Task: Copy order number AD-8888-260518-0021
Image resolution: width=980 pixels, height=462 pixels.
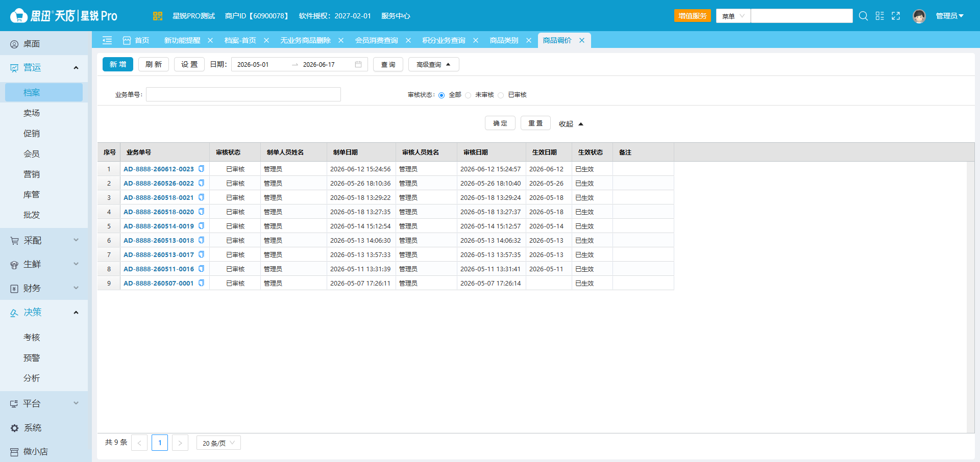Action: click(201, 197)
